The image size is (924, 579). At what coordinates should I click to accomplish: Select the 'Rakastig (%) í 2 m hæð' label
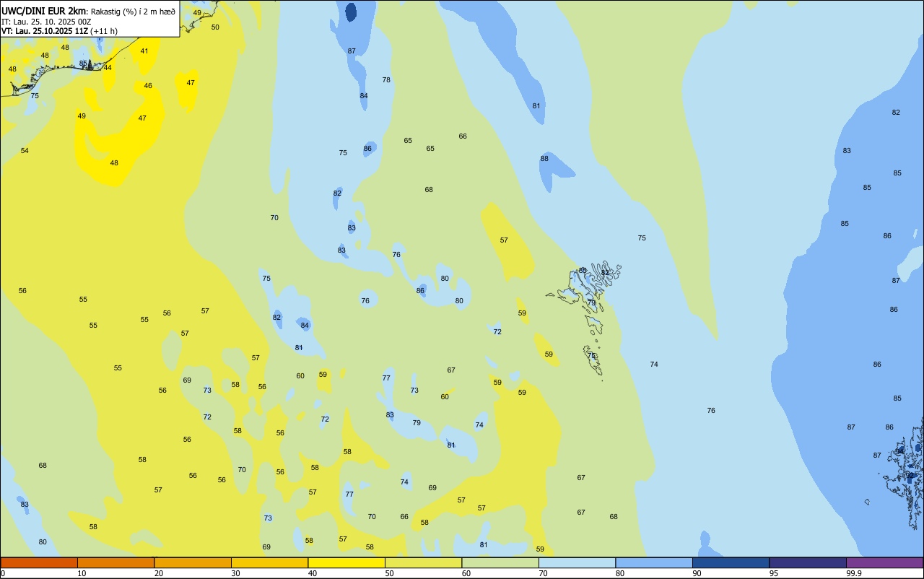click(x=133, y=11)
